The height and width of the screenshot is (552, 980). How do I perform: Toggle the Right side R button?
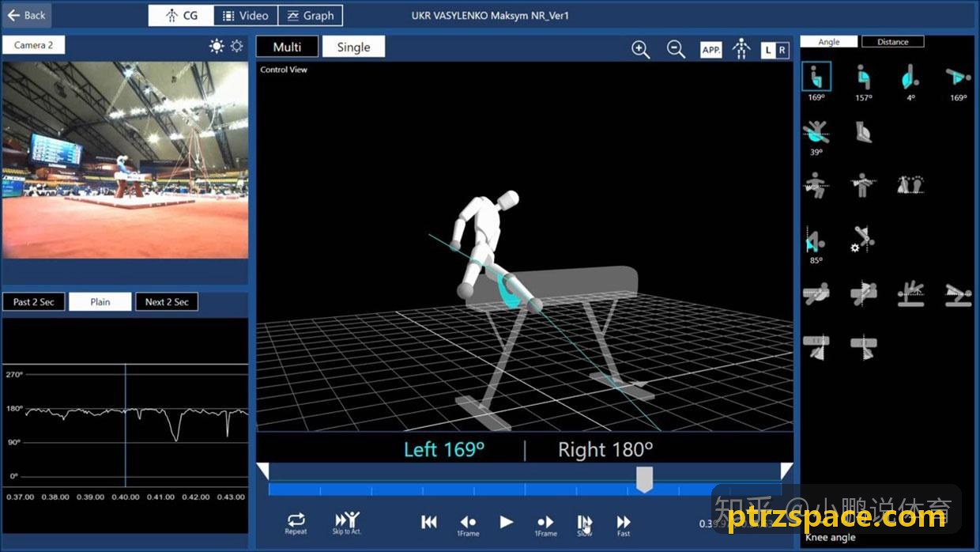click(x=782, y=50)
